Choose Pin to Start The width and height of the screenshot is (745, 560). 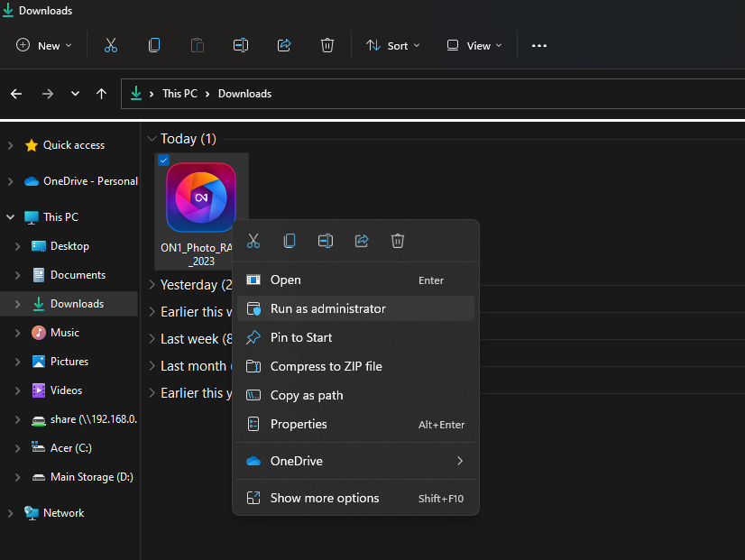pos(355,337)
